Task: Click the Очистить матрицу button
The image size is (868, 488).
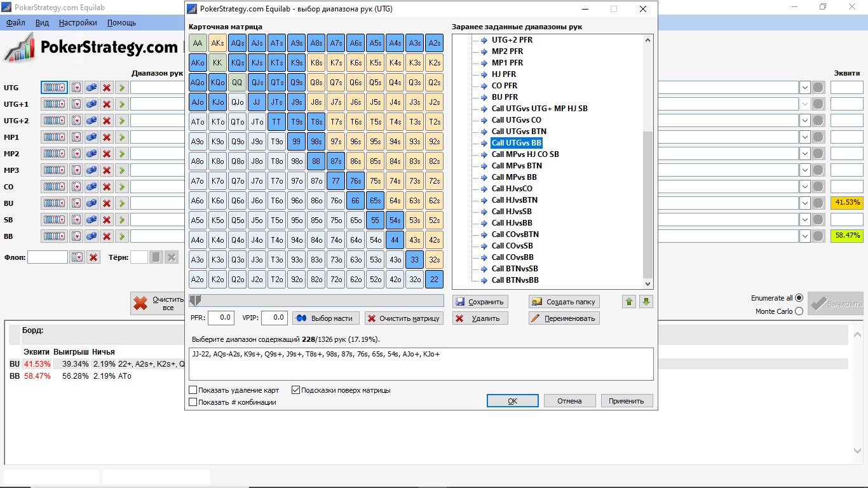Action: point(404,318)
